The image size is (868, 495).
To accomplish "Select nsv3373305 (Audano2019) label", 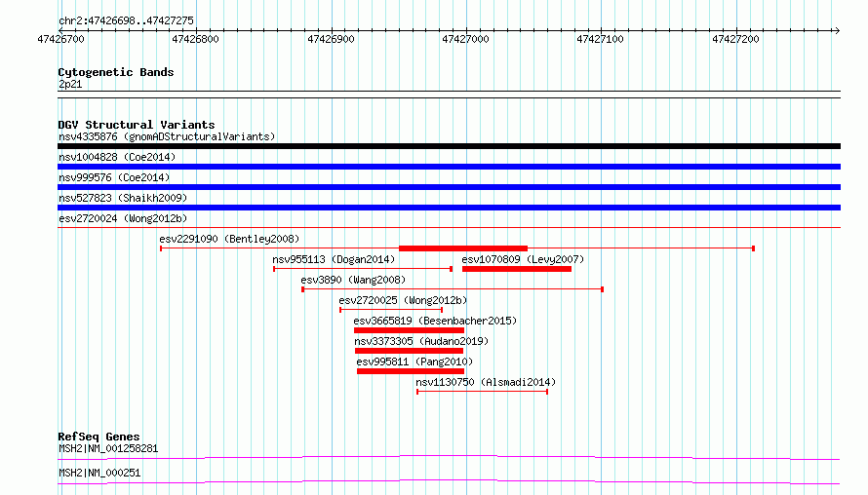I will (x=421, y=341).
